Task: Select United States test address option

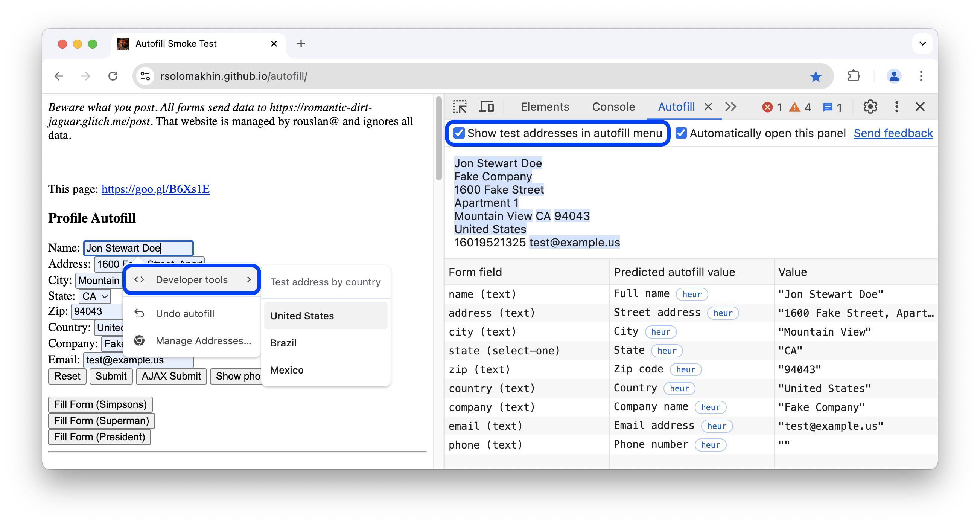Action: pyautogui.click(x=301, y=316)
